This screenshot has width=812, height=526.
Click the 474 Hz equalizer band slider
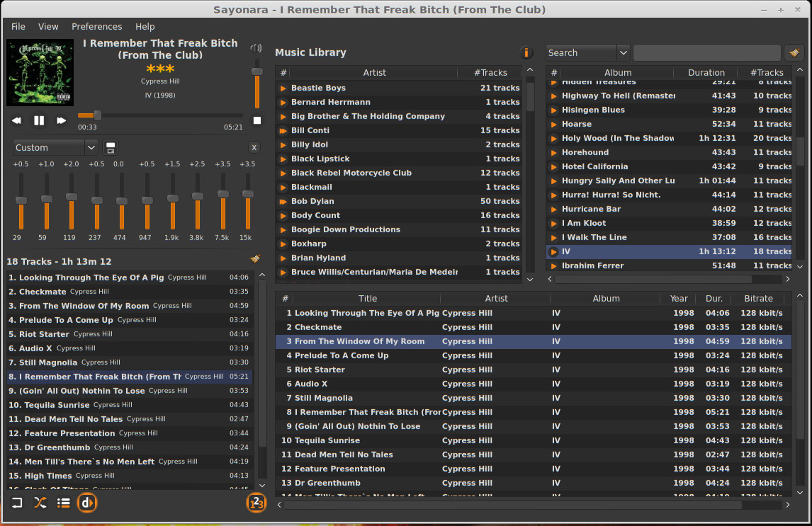[122, 201]
